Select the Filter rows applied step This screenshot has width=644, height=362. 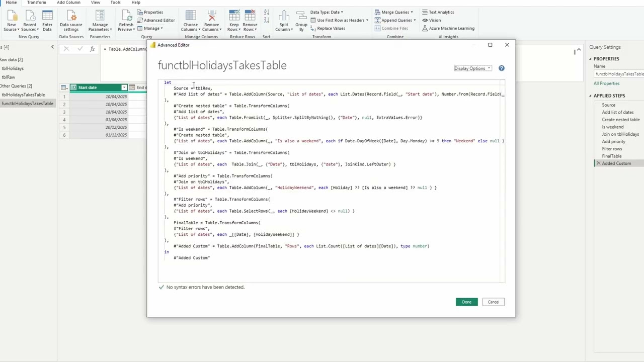612,149
